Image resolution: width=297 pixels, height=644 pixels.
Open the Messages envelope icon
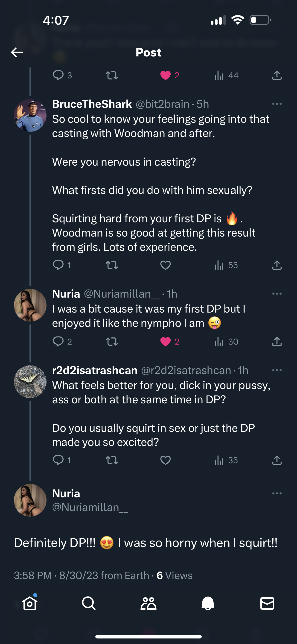tap(267, 603)
